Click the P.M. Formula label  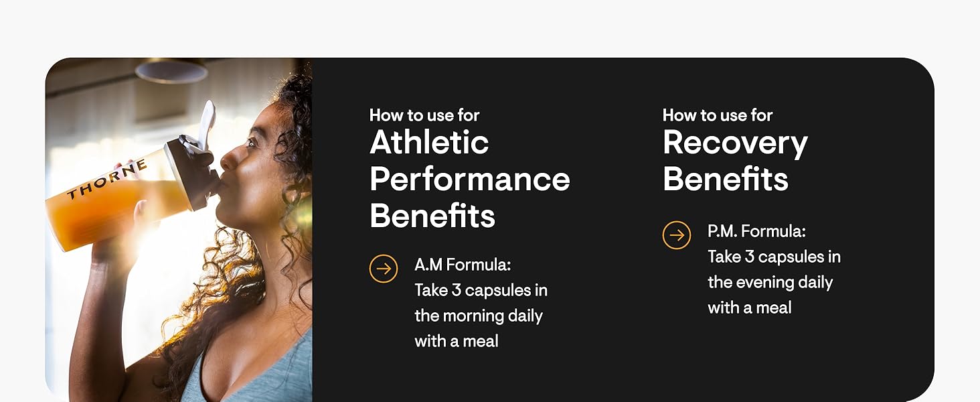click(x=756, y=232)
